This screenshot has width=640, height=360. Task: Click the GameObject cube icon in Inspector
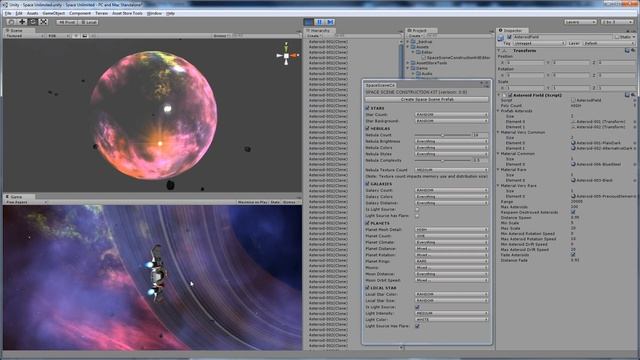(501, 38)
